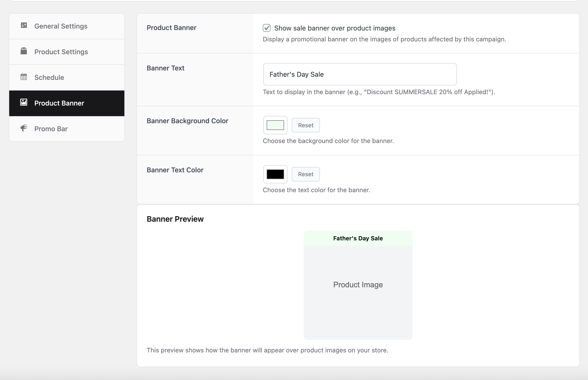
Task: Click the 'Display a promotional banner' description
Action: pos(384,39)
